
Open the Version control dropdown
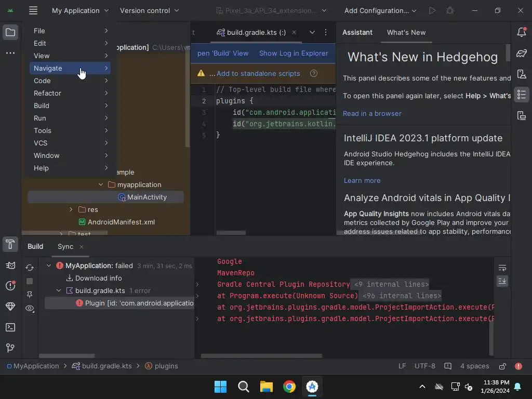(149, 10)
